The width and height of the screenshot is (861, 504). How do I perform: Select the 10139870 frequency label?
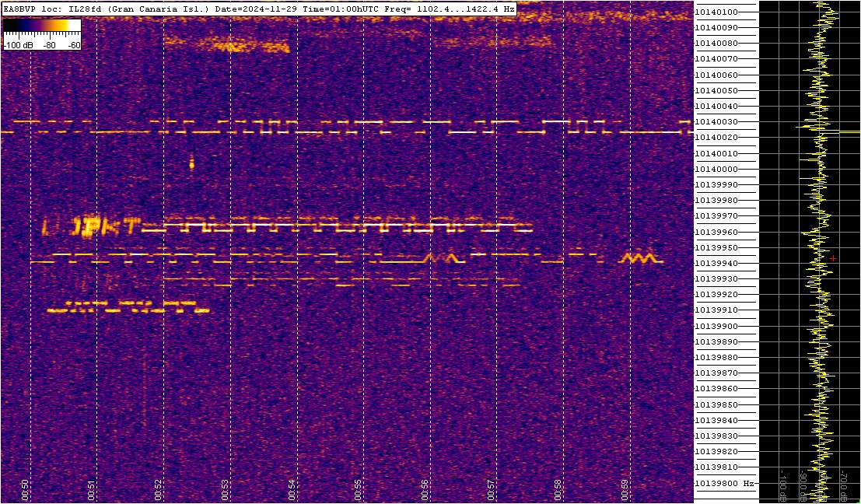[715, 373]
